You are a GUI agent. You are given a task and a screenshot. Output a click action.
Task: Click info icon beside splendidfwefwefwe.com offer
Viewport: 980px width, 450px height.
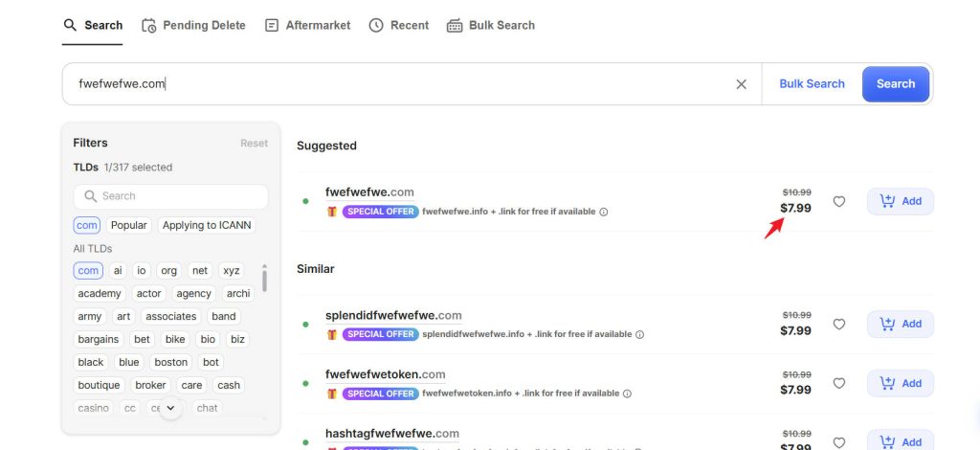(640, 335)
